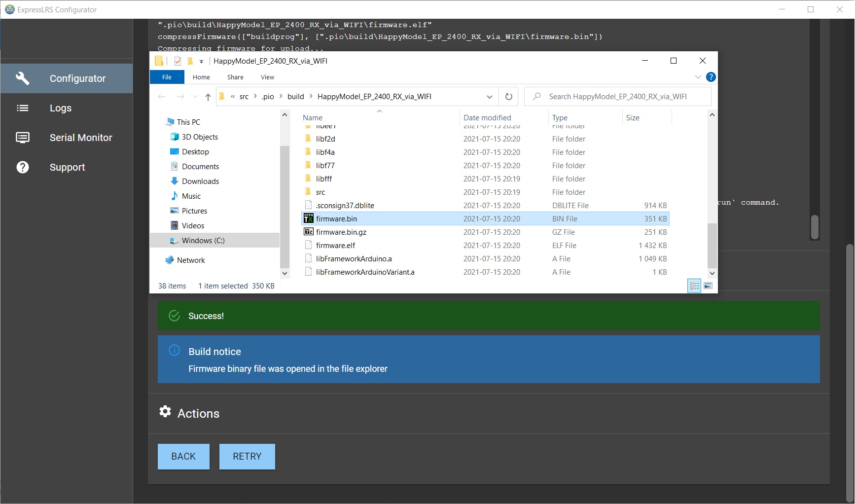855x504 pixels.
Task: Expand the src breadcrumb arrow
Action: point(255,97)
